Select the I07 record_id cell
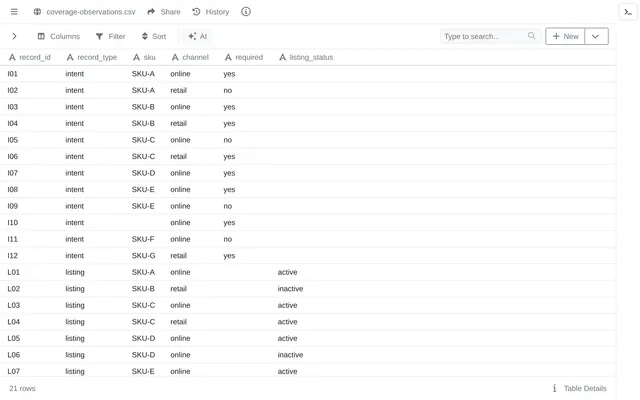The image size is (640, 400). [13, 173]
